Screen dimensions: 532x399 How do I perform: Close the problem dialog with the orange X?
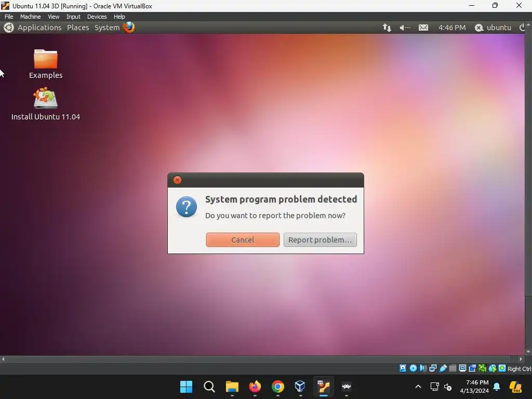pos(177,180)
